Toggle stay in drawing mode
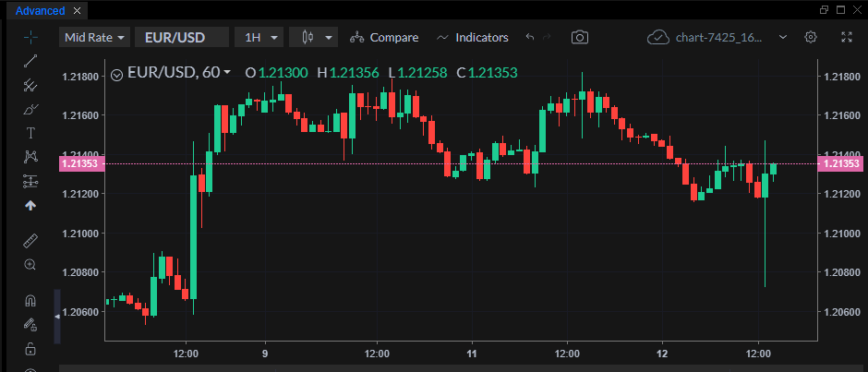The image size is (868, 372). click(x=30, y=324)
